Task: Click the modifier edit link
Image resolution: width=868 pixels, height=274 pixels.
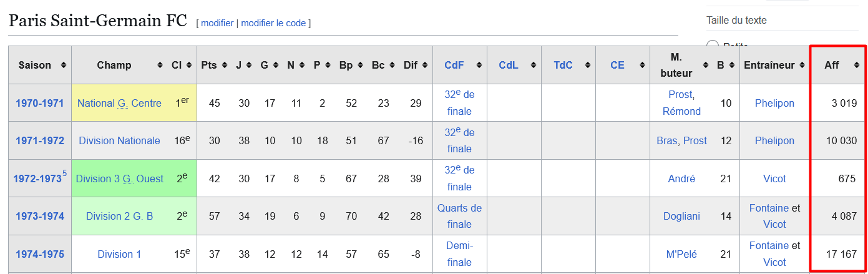Action: [x=217, y=22]
